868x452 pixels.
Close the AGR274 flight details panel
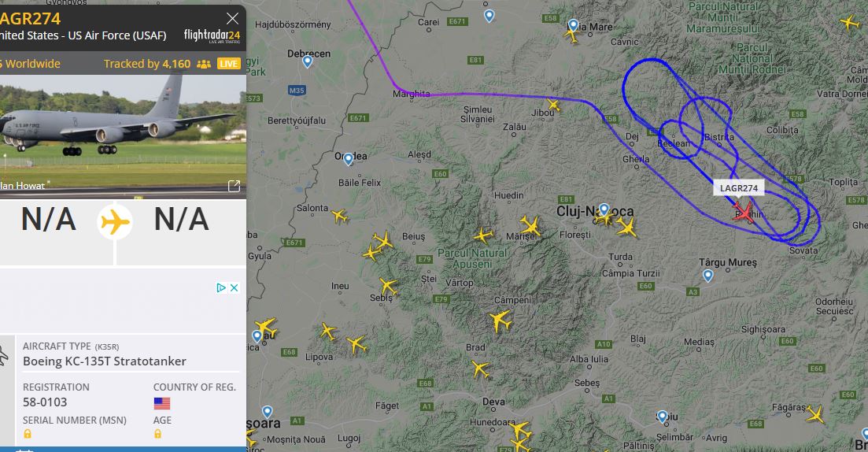232,18
